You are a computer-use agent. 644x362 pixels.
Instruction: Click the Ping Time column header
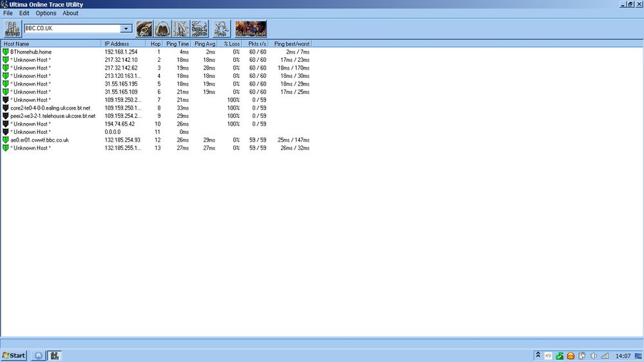pyautogui.click(x=177, y=44)
